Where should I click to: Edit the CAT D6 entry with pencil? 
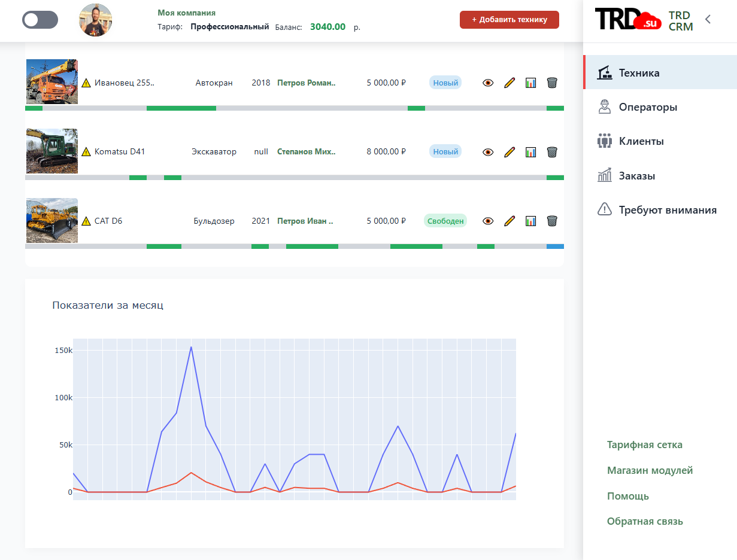pyautogui.click(x=509, y=221)
